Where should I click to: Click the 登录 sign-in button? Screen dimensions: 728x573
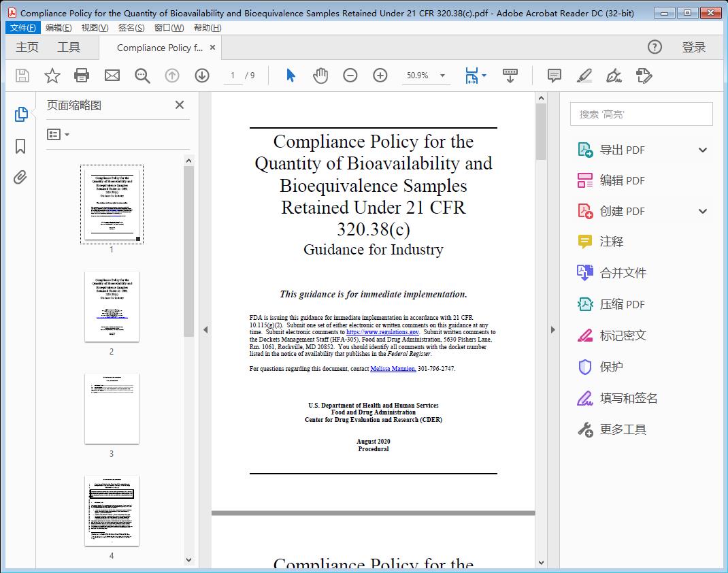(694, 48)
